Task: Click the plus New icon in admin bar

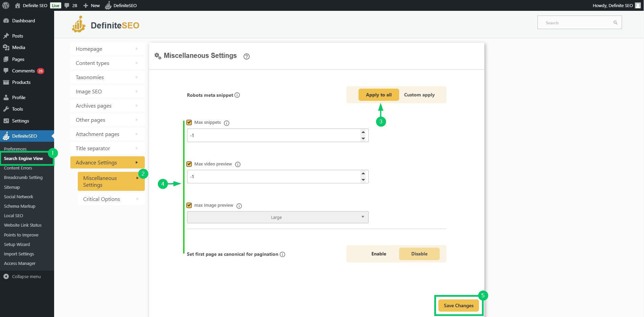Action: click(x=86, y=5)
